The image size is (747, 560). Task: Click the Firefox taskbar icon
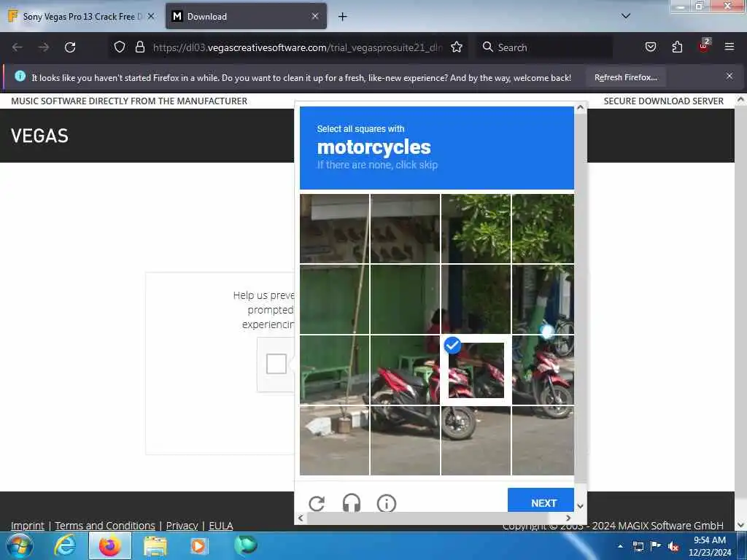pyautogui.click(x=109, y=546)
